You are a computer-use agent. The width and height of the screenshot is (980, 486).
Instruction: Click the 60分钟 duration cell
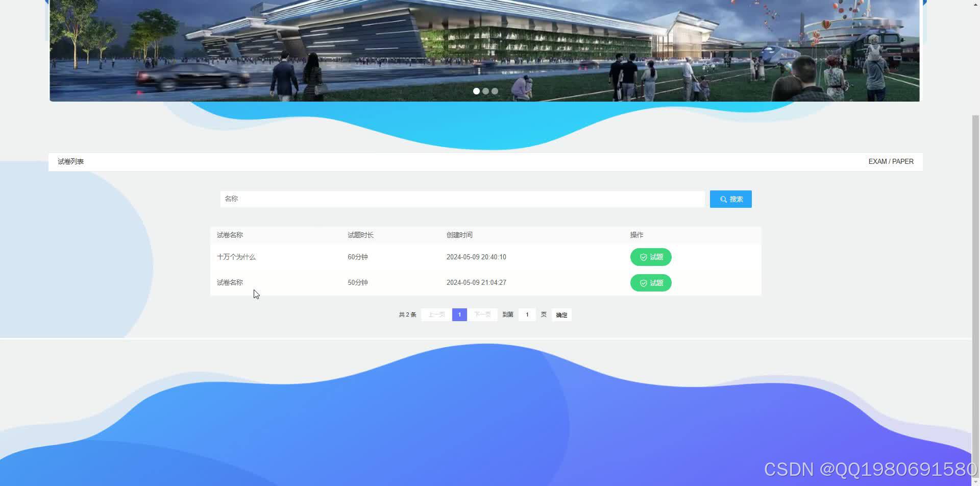coord(358,257)
